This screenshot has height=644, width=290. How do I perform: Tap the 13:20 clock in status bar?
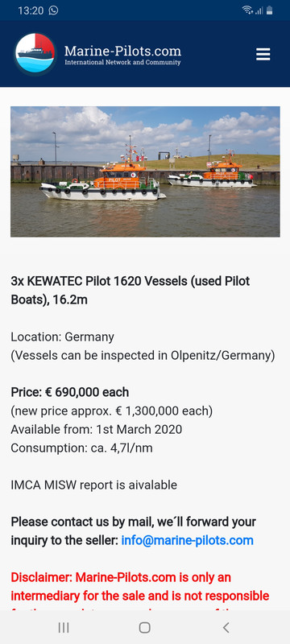(31, 10)
